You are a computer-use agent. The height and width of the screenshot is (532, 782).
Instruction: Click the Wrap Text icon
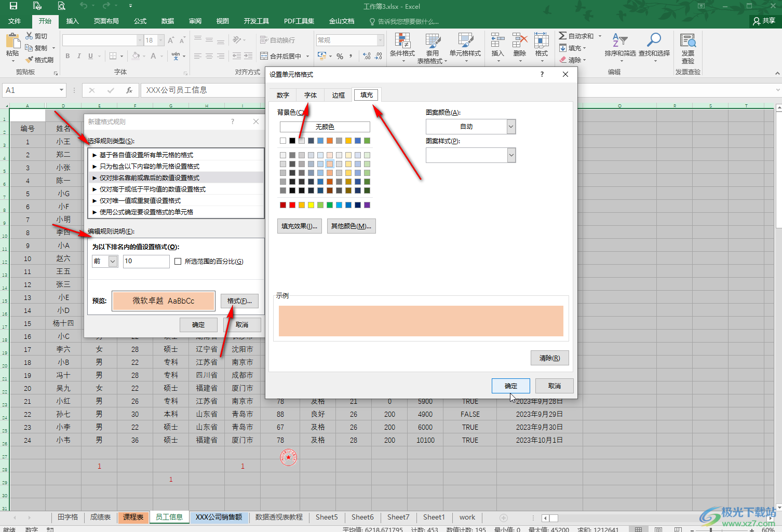click(264, 40)
